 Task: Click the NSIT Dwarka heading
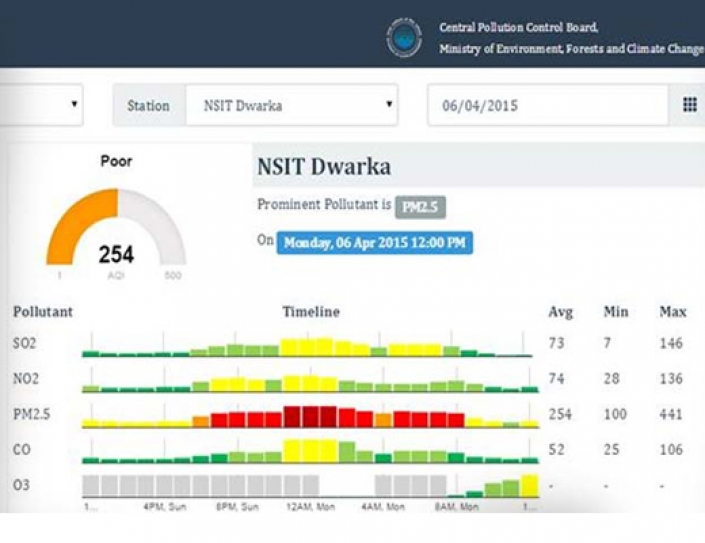[x=324, y=167]
